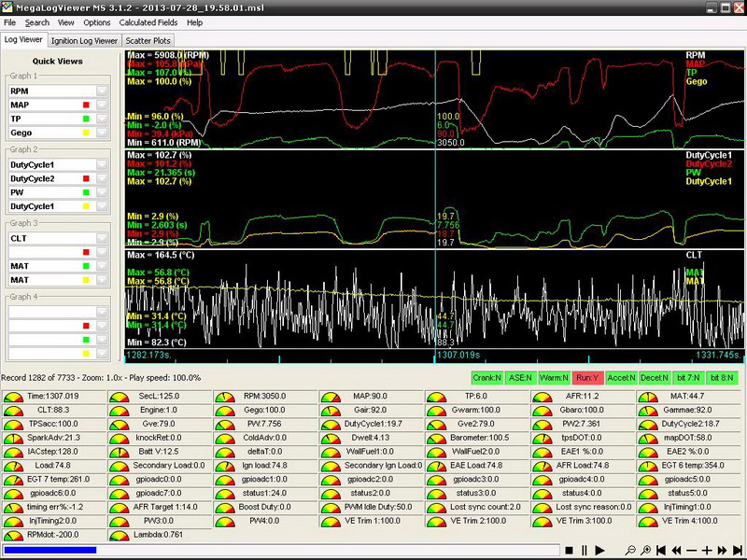Jump to the end of the log
Screen dimensions: 747x560
[x=737, y=551]
